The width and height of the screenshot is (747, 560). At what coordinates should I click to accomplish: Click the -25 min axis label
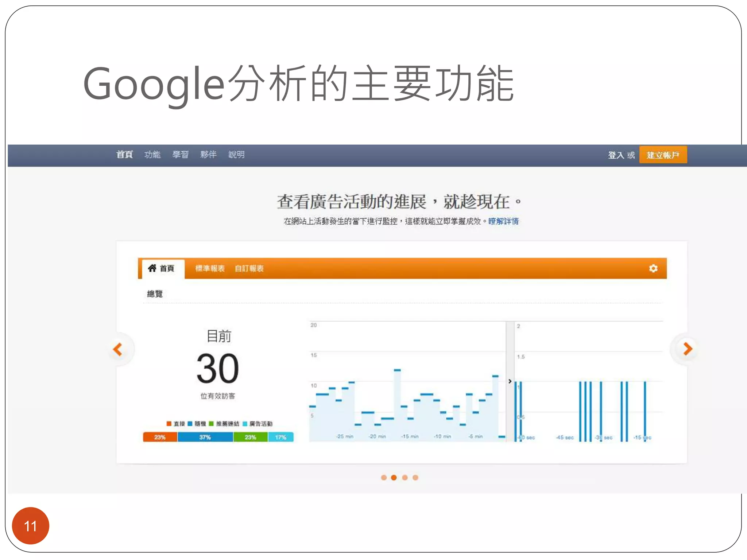point(345,436)
